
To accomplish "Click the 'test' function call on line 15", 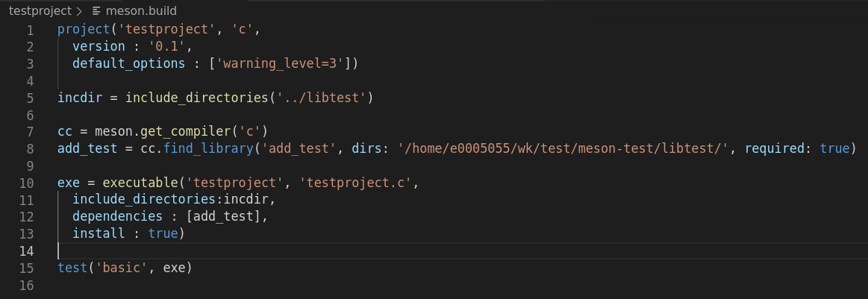I will (x=72, y=268).
